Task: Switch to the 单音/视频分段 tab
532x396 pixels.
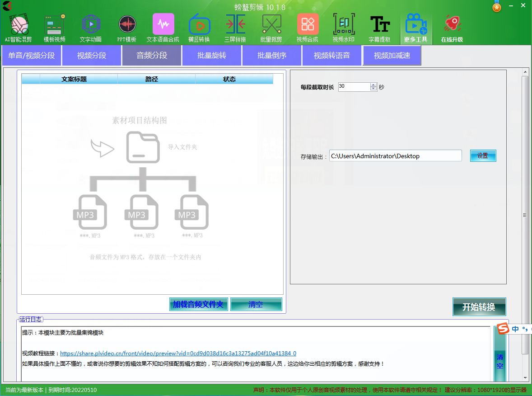Action: coord(32,55)
